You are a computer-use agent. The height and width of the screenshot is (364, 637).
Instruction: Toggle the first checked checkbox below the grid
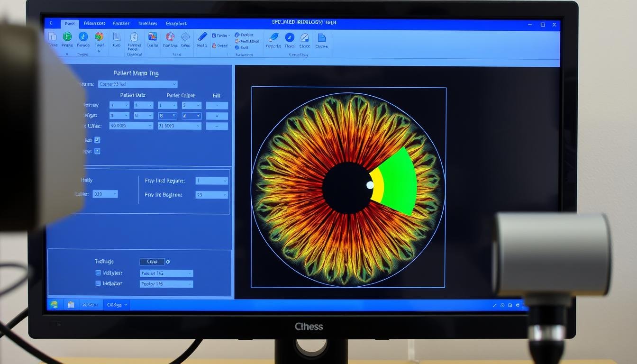click(97, 140)
